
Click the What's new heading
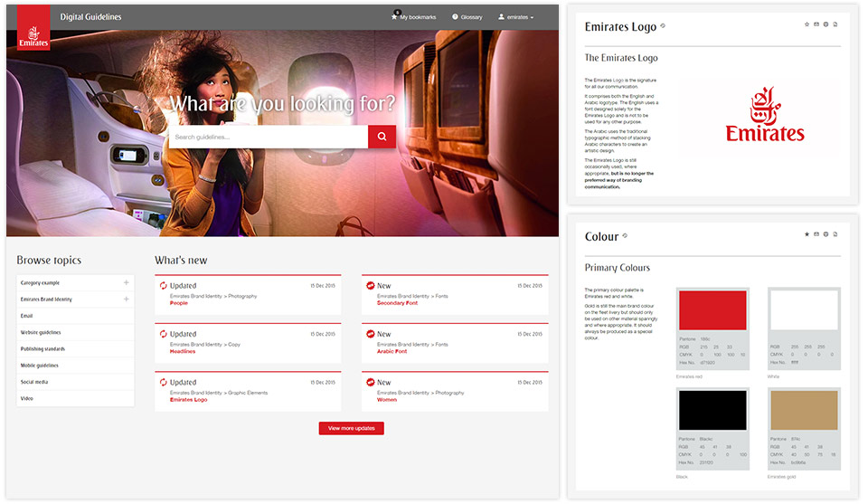(181, 261)
